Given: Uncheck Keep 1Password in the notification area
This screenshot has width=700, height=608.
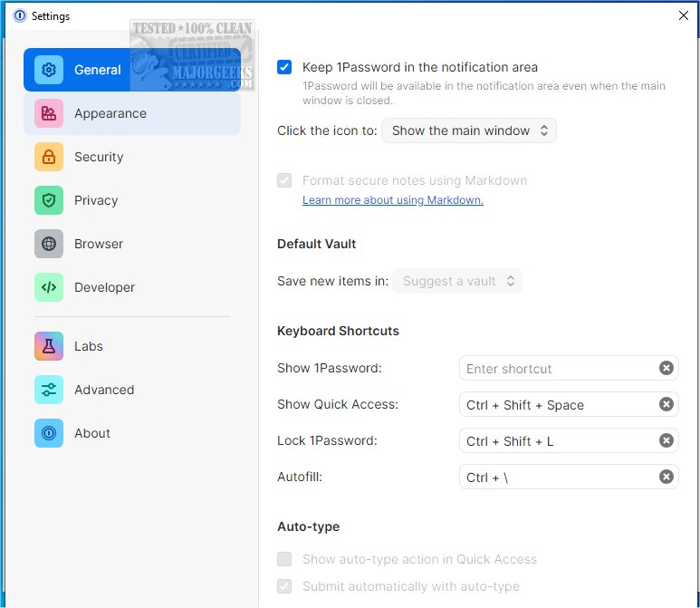Looking at the screenshot, I should click(285, 67).
